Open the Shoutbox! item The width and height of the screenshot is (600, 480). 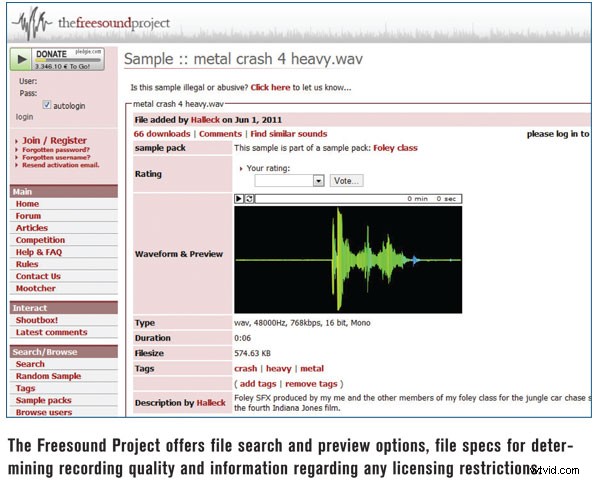37,320
